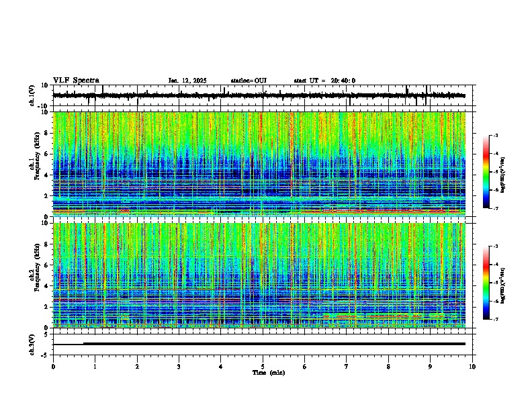Click the "-7" label on ch.2 color bar

[x=496, y=320]
